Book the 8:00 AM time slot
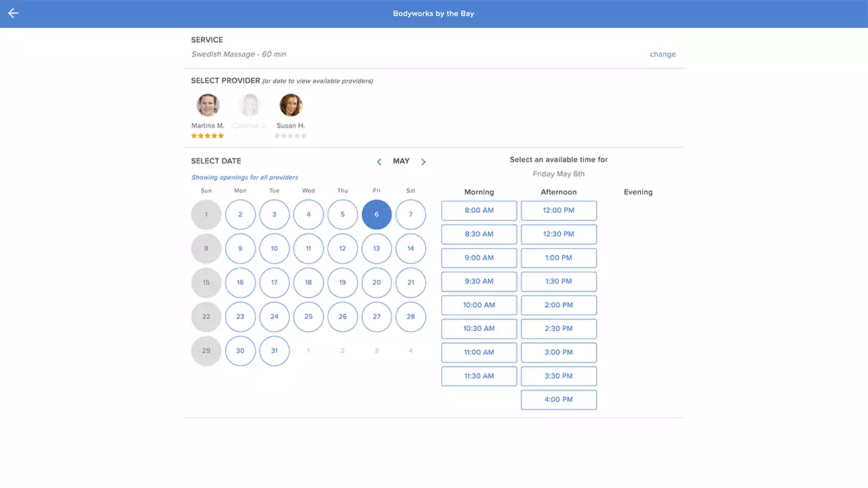868x488 pixels. click(479, 211)
